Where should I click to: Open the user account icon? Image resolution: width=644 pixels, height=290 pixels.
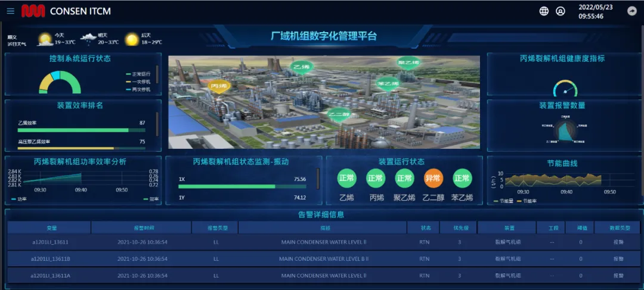point(561,11)
